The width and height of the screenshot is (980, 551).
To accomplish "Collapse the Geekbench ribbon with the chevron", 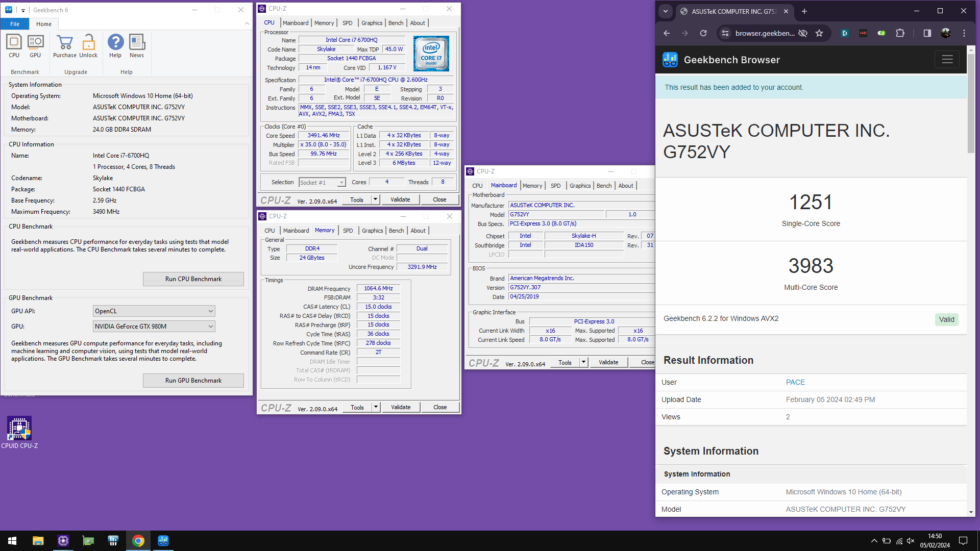I will pos(247,23).
